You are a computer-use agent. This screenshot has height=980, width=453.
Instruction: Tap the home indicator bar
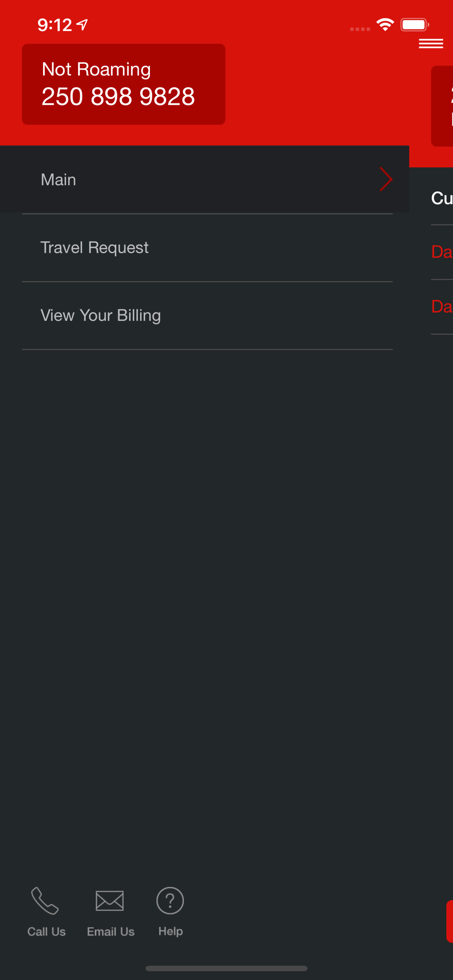(x=226, y=968)
